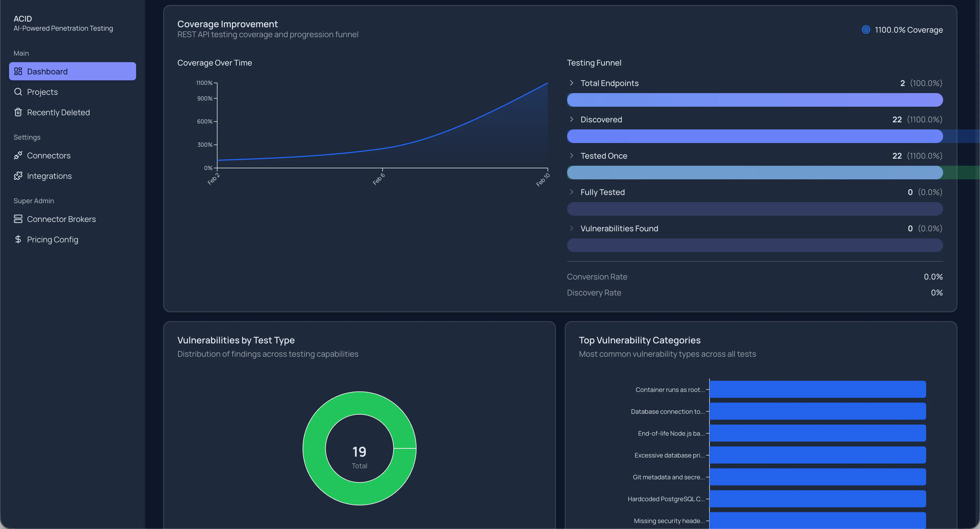
Task: Click the ACID app title
Action: (x=23, y=19)
